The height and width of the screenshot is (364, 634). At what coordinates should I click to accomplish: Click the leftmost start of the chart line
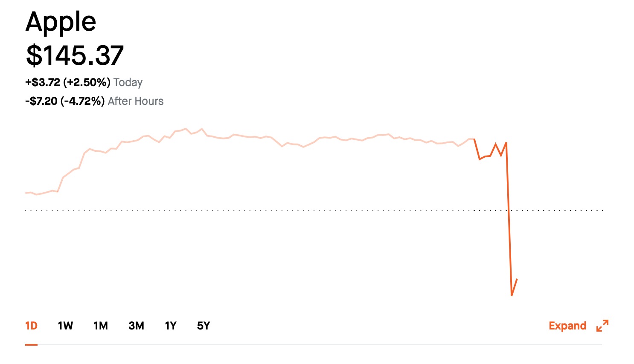26,193
